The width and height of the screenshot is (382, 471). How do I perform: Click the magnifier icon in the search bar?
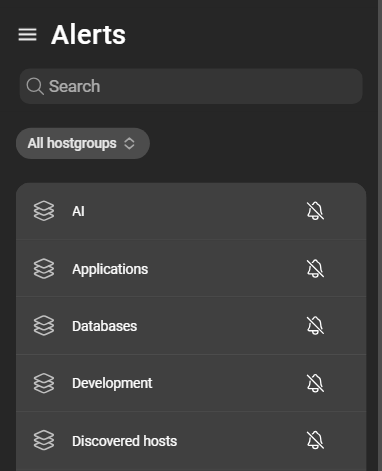[x=35, y=86]
